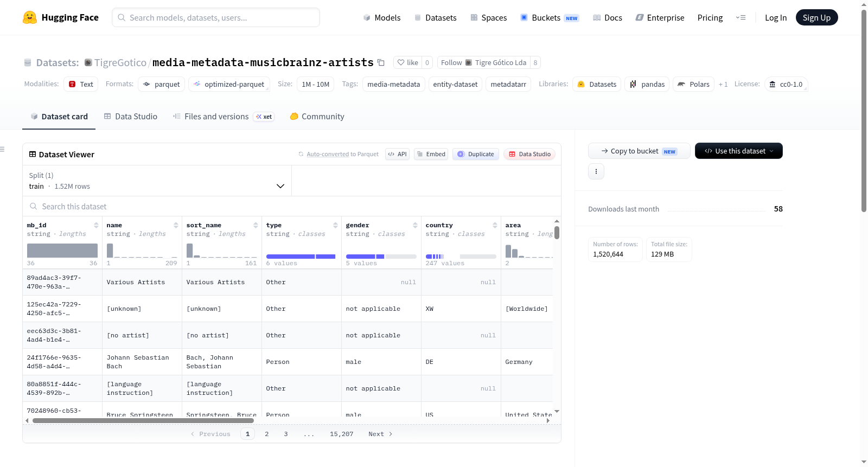The width and height of the screenshot is (868, 467).
Task: Click the pandas library tag
Action: click(x=647, y=84)
